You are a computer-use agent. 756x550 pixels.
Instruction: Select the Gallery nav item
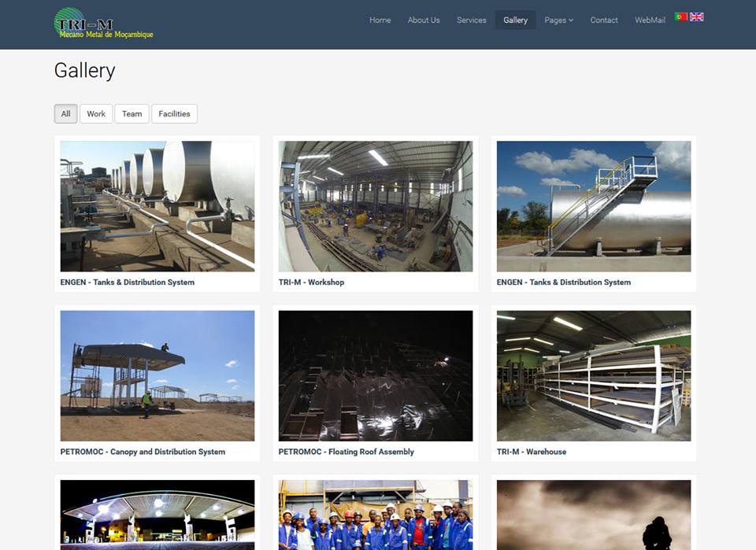515,20
